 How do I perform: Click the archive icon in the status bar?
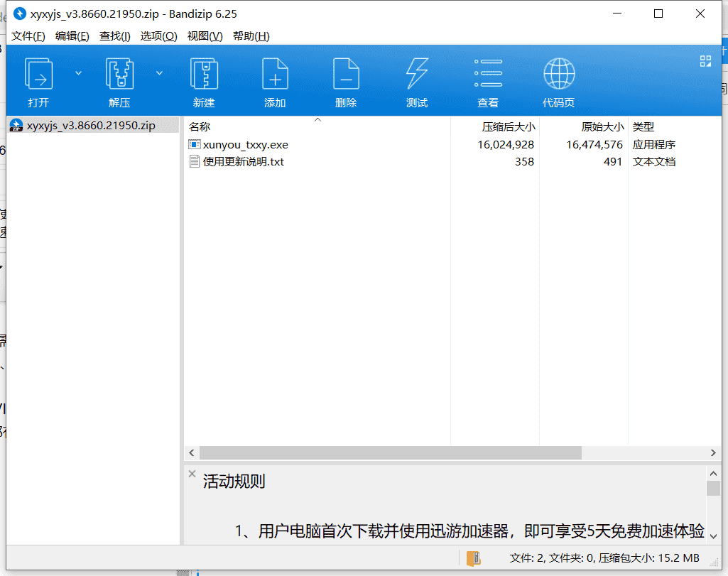473,558
